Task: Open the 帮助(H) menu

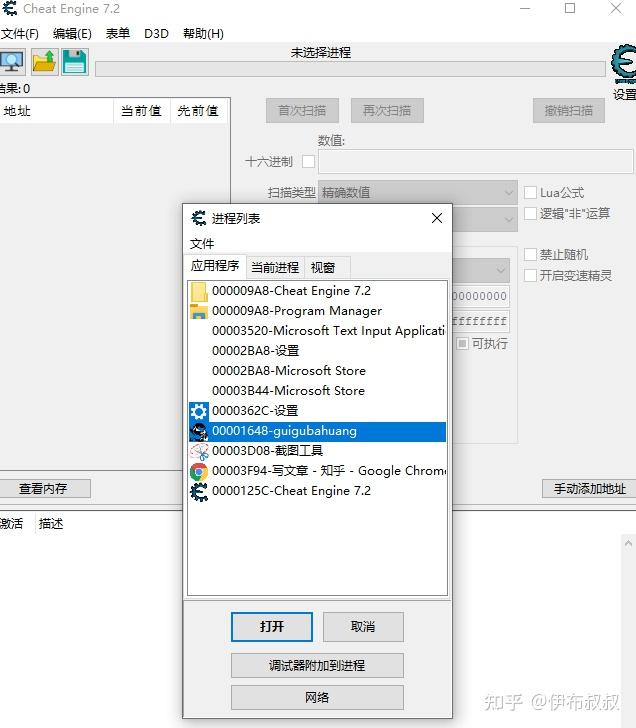Action: pos(203,33)
